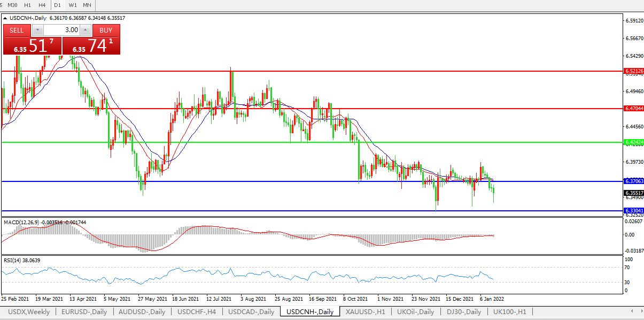This screenshot has width=644, height=320.
Task: Click the red 6.52126 price level label
Action: pos(633,71)
